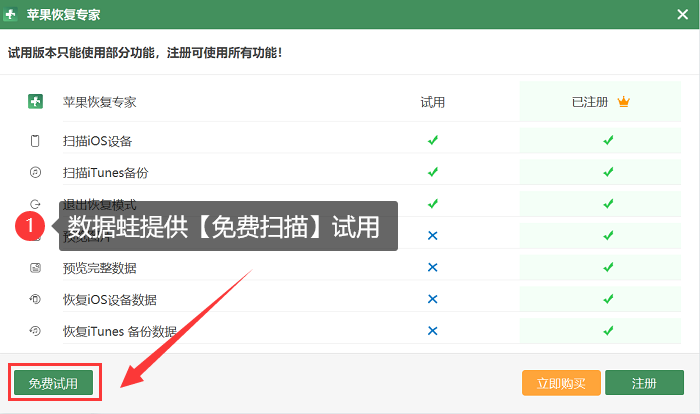The width and height of the screenshot is (700, 414).
Task: Click the 已注册 checkmark for 恢复iOS设备数据
Action: tap(608, 299)
